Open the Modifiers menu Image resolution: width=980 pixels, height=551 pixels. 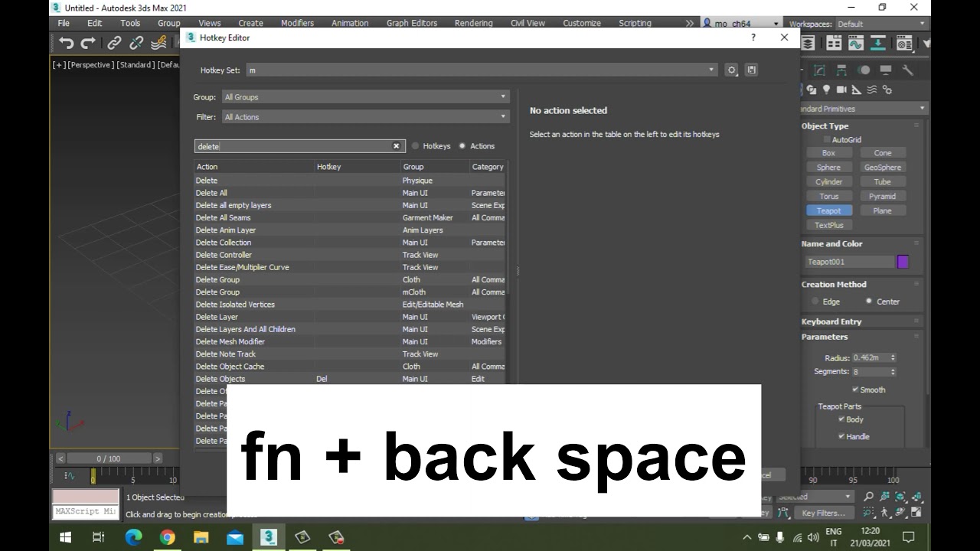tap(297, 23)
